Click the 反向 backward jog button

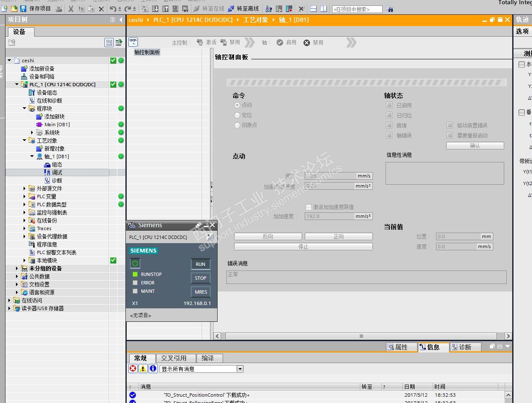point(268,236)
